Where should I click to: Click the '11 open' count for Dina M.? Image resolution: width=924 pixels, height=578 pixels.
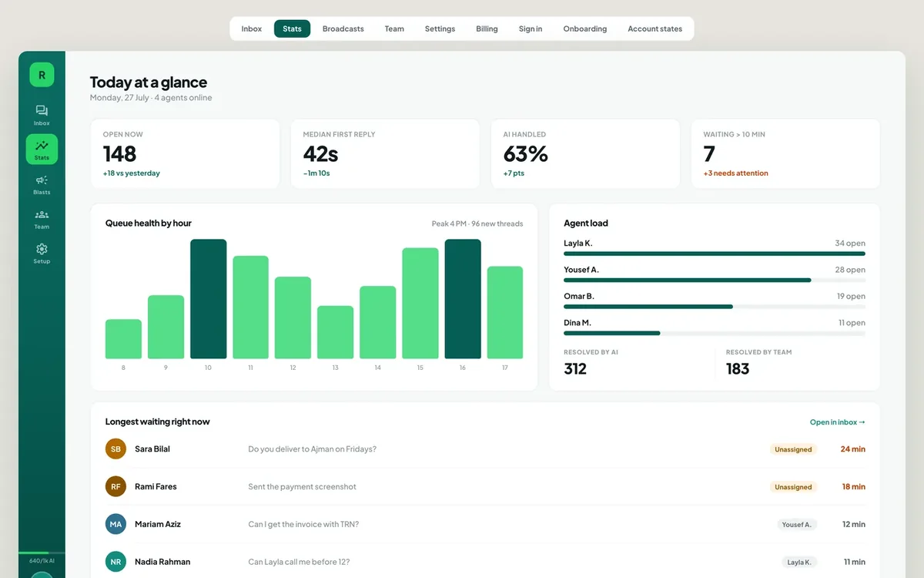click(x=852, y=323)
